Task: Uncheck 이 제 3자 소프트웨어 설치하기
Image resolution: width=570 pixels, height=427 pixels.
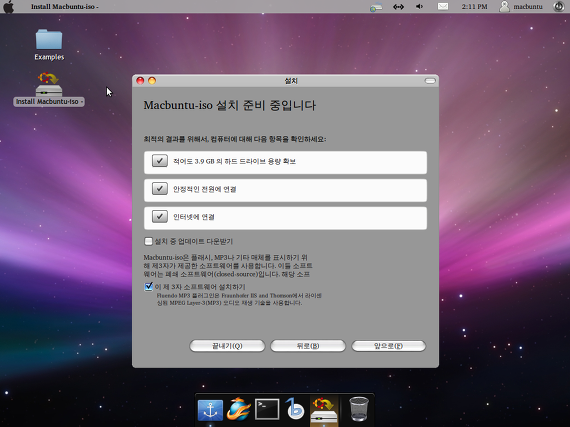Action: (x=148, y=287)
